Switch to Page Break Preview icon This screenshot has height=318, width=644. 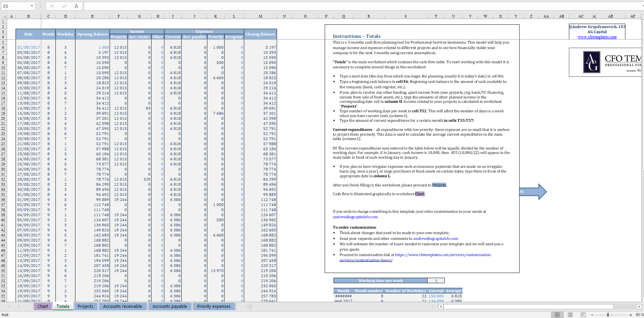pyautogui.click(x=583, y=315)
